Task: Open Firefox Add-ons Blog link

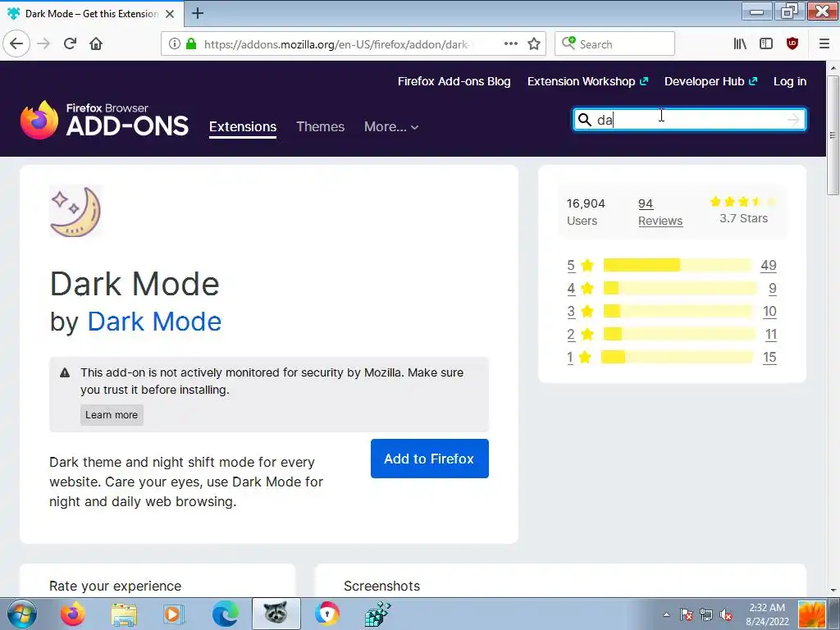Action: [x=454, y=81]
